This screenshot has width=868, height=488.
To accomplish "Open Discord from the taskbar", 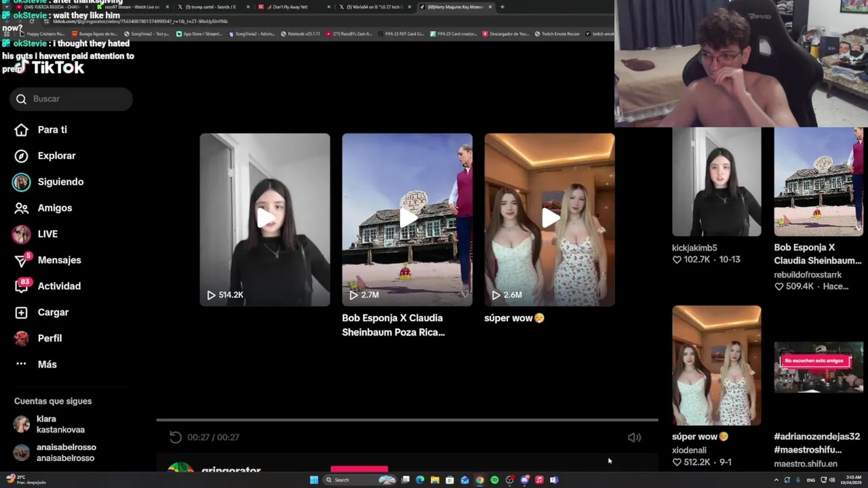I will (x=524, y=480).
